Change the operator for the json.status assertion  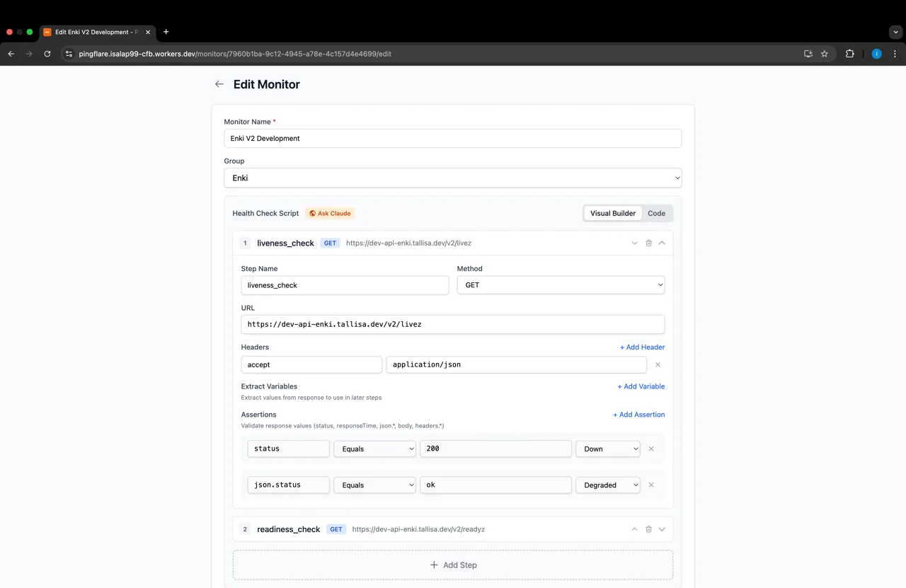click(x=374, y=485)
